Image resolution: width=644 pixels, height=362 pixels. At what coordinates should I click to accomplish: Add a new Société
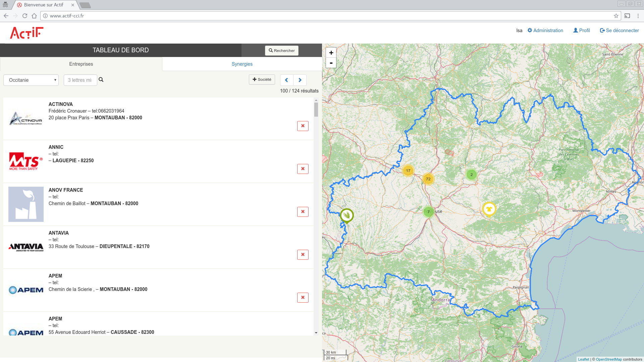coord(262,79)
